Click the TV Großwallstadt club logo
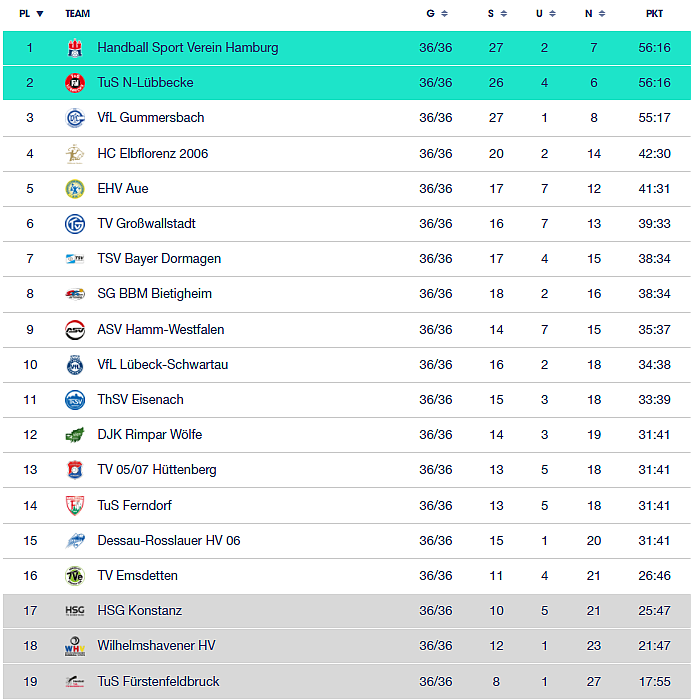 coord(75,224)
